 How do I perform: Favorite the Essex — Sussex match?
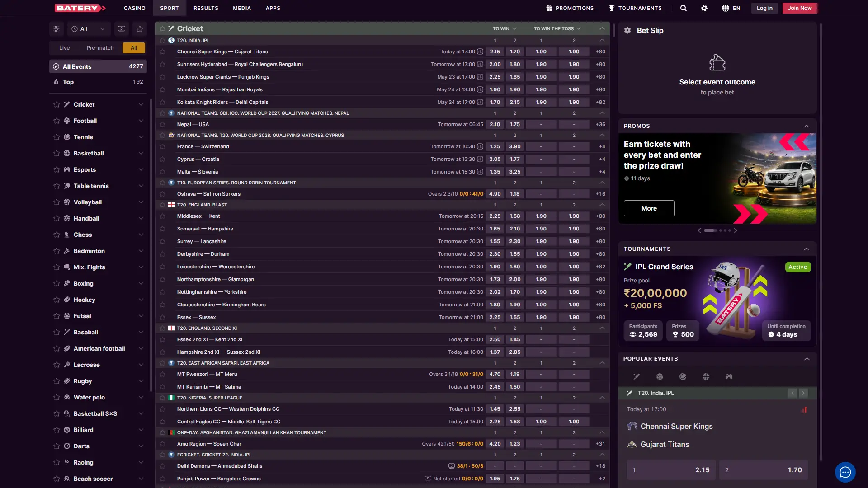point(162,317)
